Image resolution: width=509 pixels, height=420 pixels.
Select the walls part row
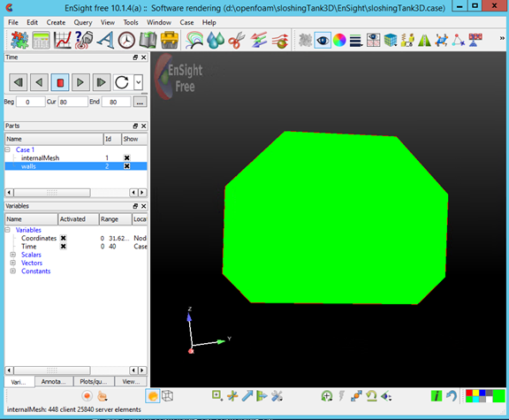click(x=76, y=166)
